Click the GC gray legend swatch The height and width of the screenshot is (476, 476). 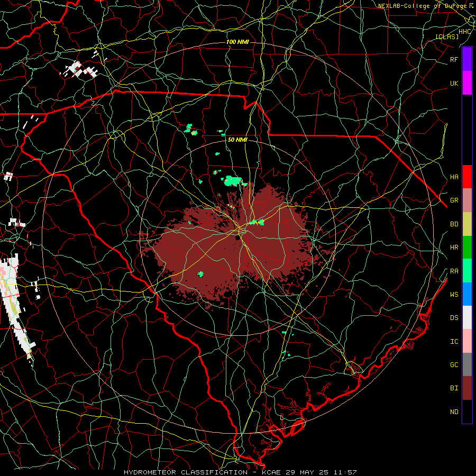tap(467, 364)
